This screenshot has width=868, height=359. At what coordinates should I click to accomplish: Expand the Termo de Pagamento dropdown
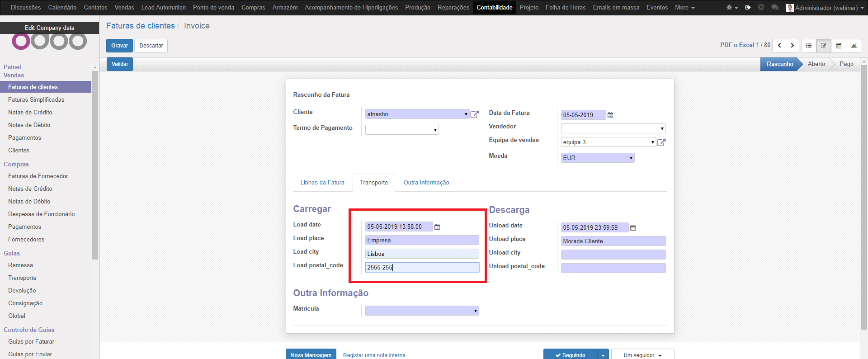(x=435, y=130)
